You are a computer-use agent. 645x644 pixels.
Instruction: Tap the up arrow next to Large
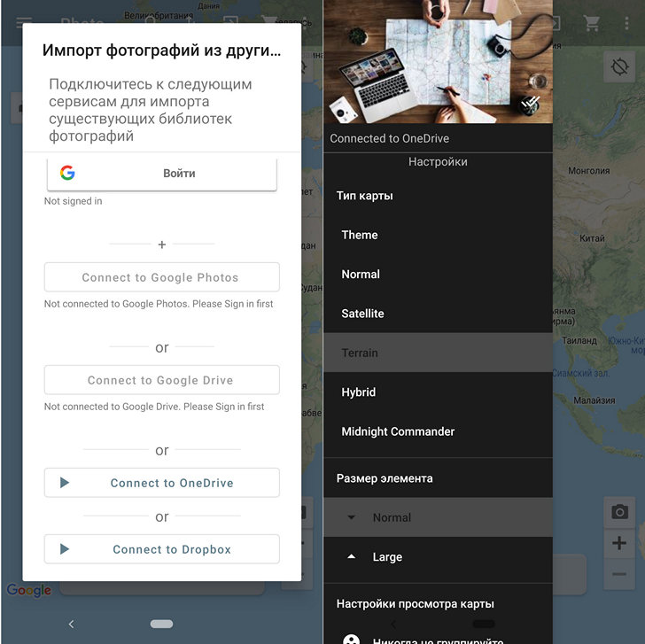point(351,556)
